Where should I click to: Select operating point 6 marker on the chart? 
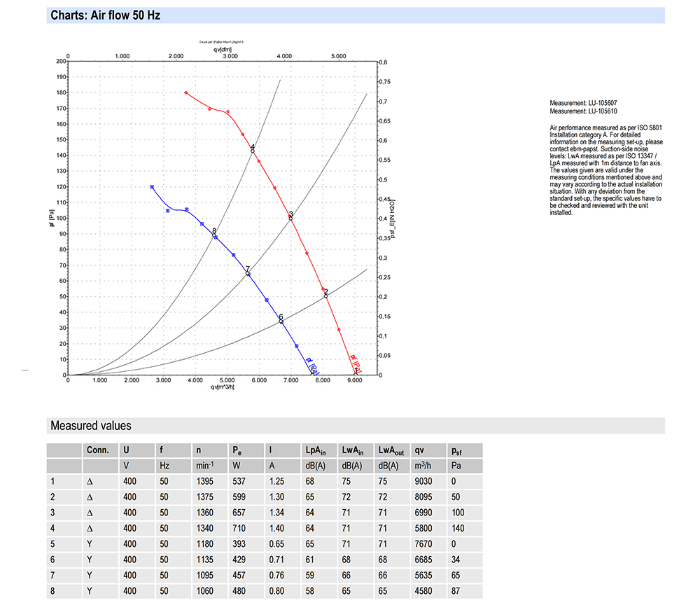(x=281, y=321)
